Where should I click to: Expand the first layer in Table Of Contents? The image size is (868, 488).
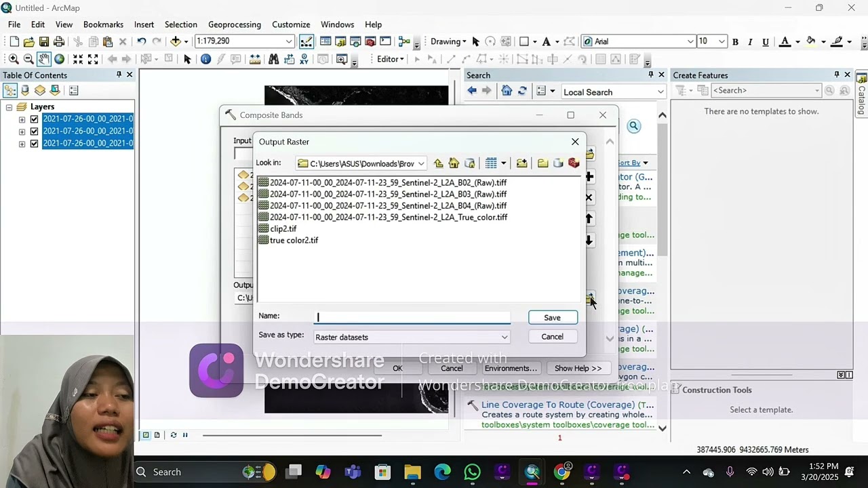22,119
